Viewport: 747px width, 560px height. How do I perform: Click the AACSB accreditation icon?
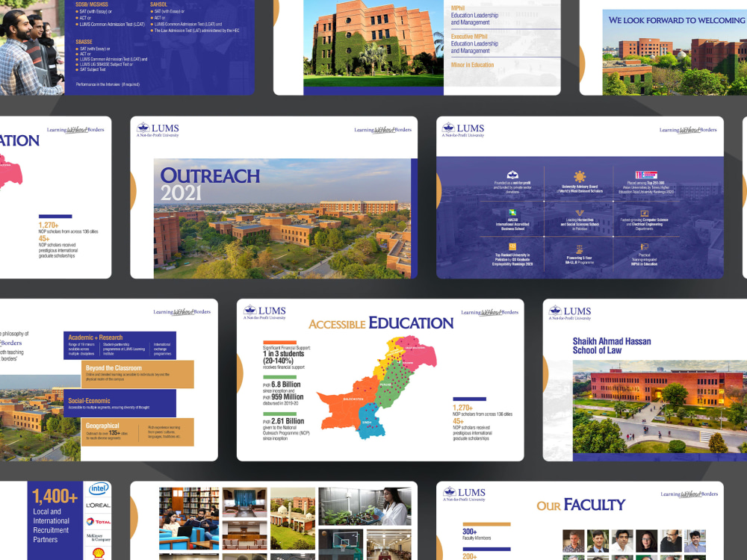tap(511, 212)
